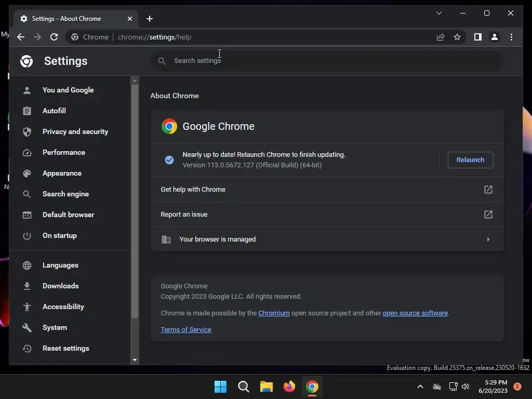Click sidebar scrollbar down arrow
Image resolution: width=532 pixels, height=399 pixels.
(135, 360)
